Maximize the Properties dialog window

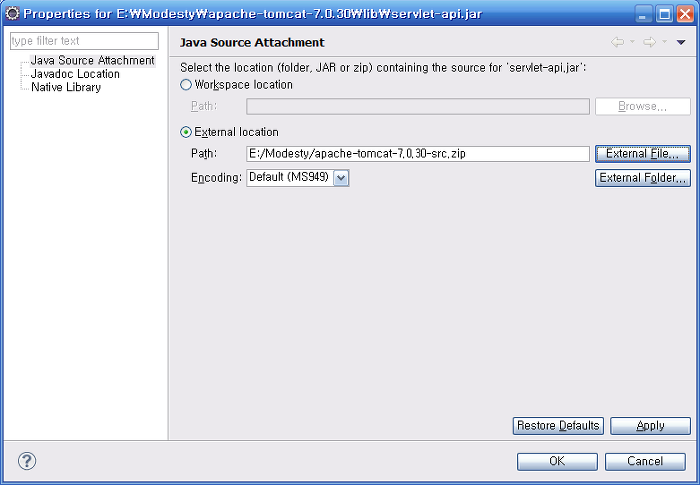(664, 14)
